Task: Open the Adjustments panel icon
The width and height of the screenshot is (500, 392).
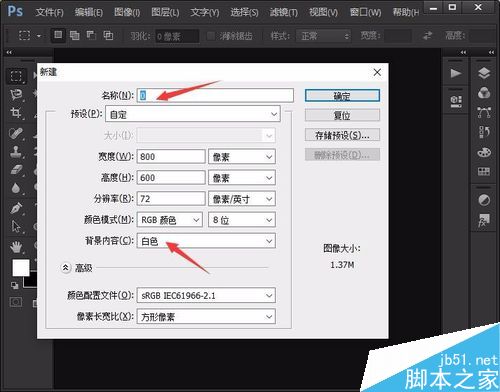Action: 484,200
